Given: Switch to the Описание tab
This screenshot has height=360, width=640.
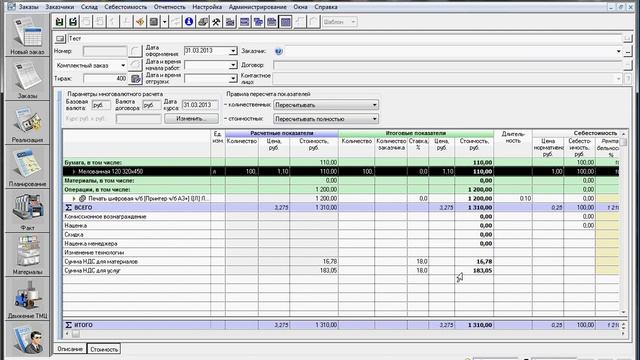Looking at the screenshot, I should point(70,349).
